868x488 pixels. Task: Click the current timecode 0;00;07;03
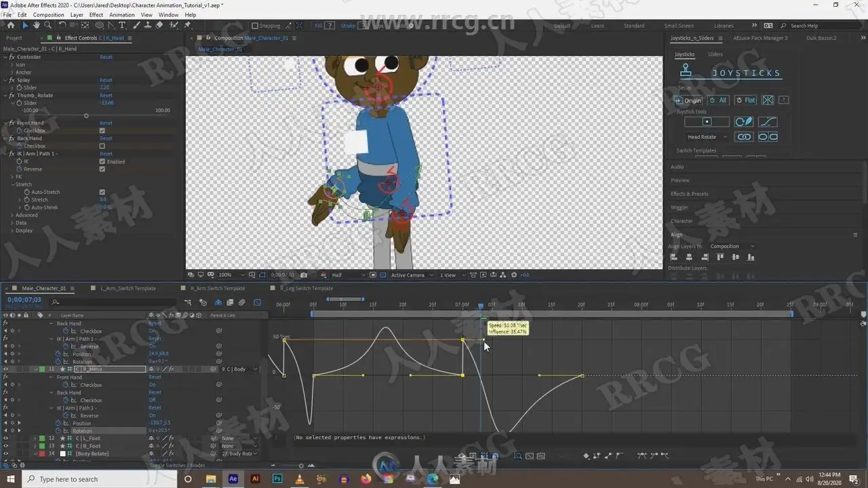click(24, 300)
